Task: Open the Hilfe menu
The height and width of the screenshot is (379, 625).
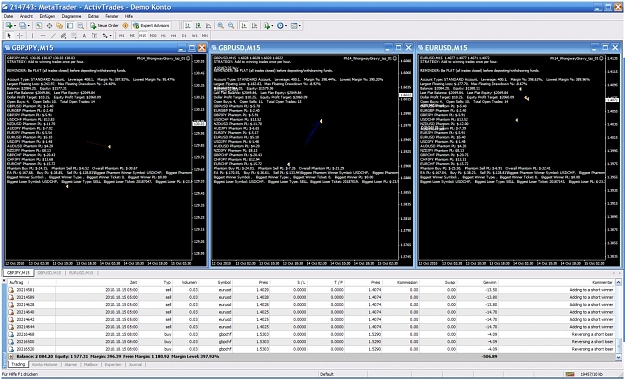Action: click(129, 16)
